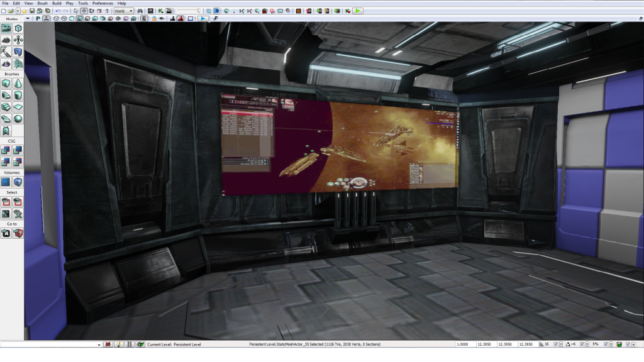Save the current level with floppy icon

32,11
